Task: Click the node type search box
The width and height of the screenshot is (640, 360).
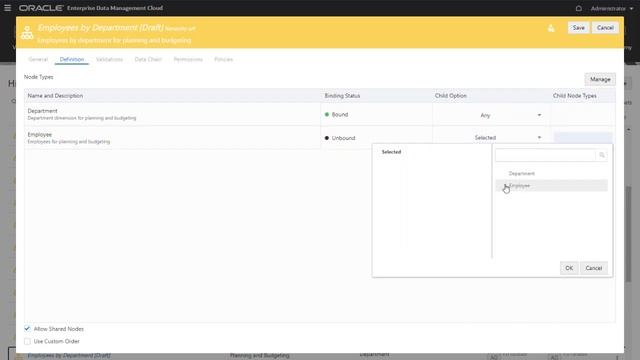Action: tap(545, 155)
